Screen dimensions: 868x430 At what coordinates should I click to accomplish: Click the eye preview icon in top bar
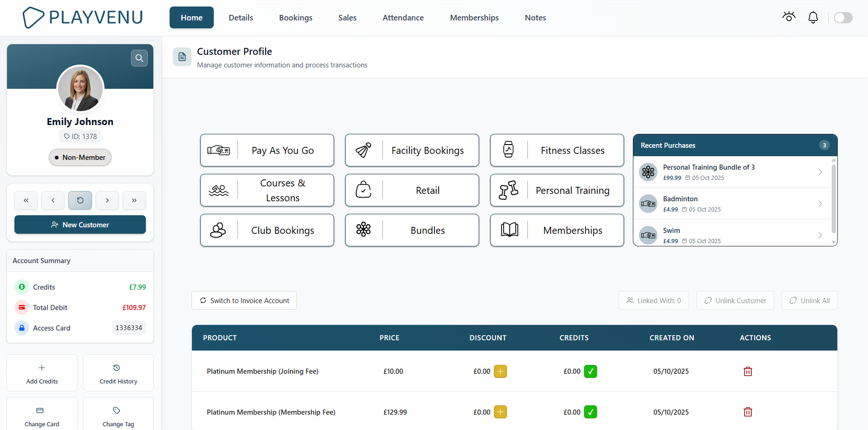coord(789,17)
